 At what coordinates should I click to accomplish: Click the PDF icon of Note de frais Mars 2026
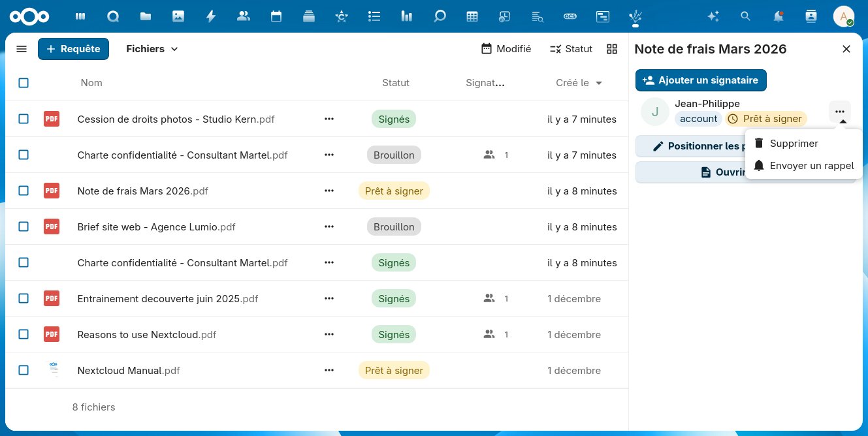[52, 191]
